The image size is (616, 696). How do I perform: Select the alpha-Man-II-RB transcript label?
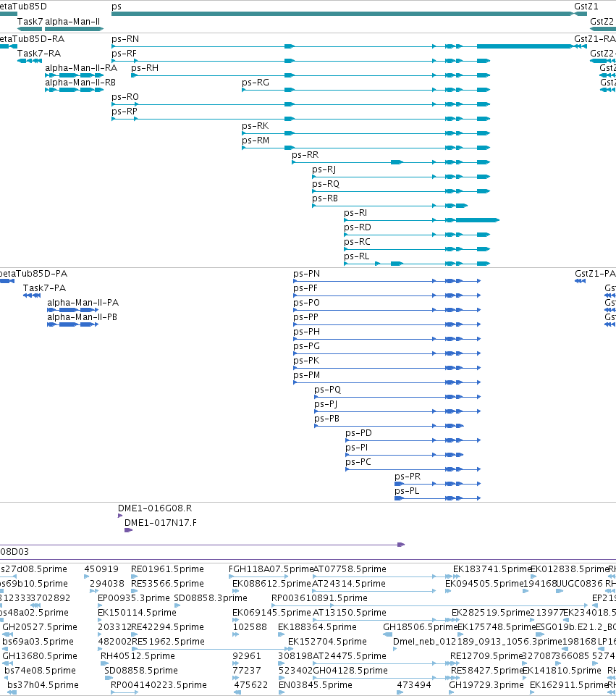(x=80, y=83)
